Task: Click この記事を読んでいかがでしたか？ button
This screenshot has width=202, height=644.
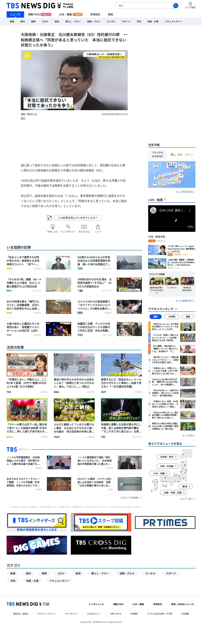Action: [78, 218]
